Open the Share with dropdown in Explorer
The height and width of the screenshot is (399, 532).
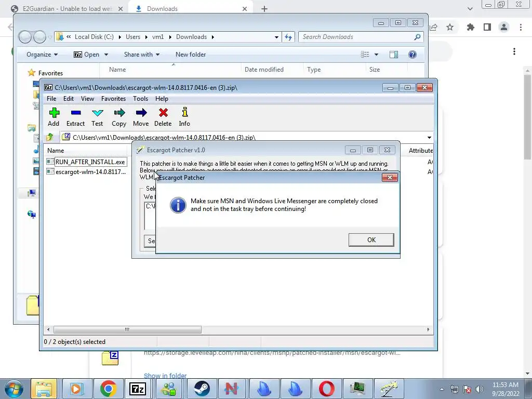pos(142,55)
